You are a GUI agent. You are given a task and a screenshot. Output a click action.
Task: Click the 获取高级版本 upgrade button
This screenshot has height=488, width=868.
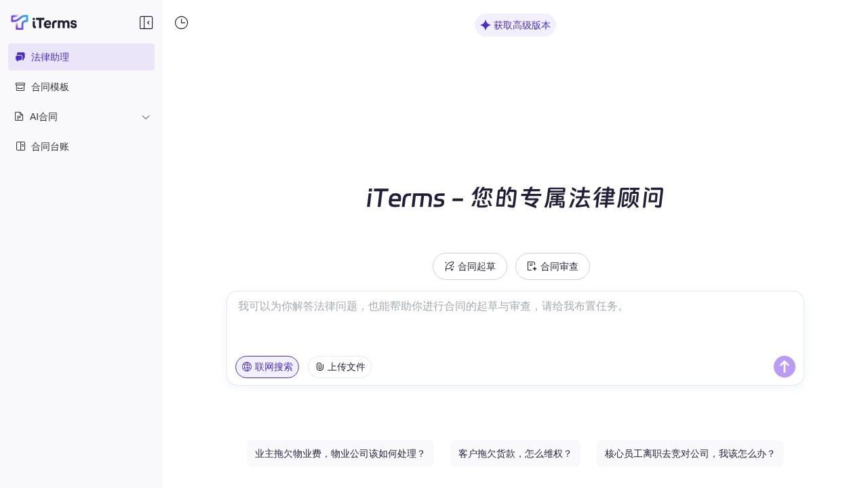tap(515, 25)
